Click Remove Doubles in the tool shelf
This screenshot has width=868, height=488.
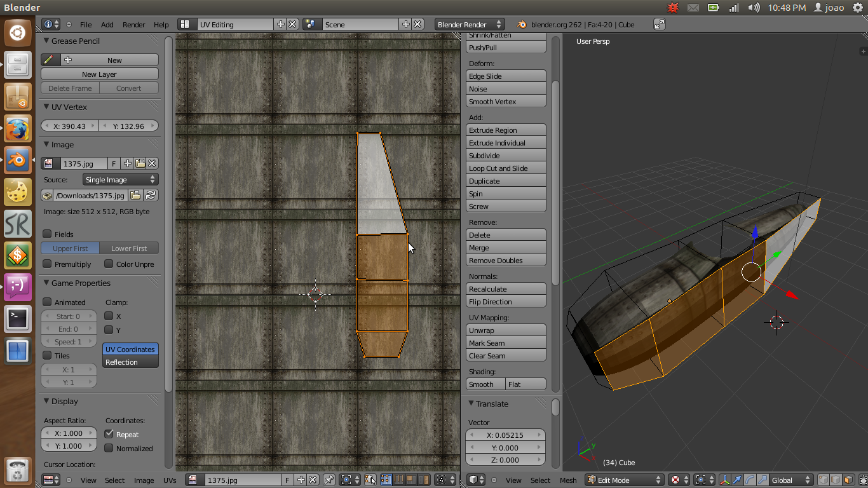point(505,260)
